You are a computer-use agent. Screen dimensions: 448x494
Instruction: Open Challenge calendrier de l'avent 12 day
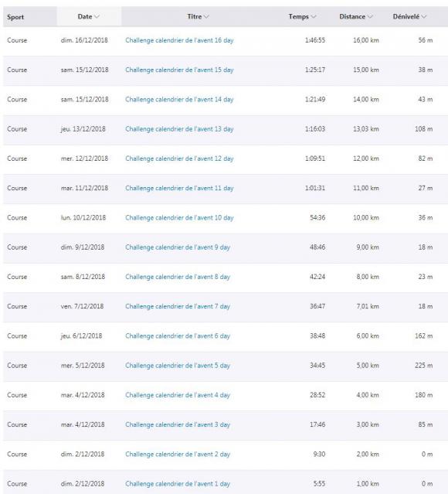tap(179, 158)
